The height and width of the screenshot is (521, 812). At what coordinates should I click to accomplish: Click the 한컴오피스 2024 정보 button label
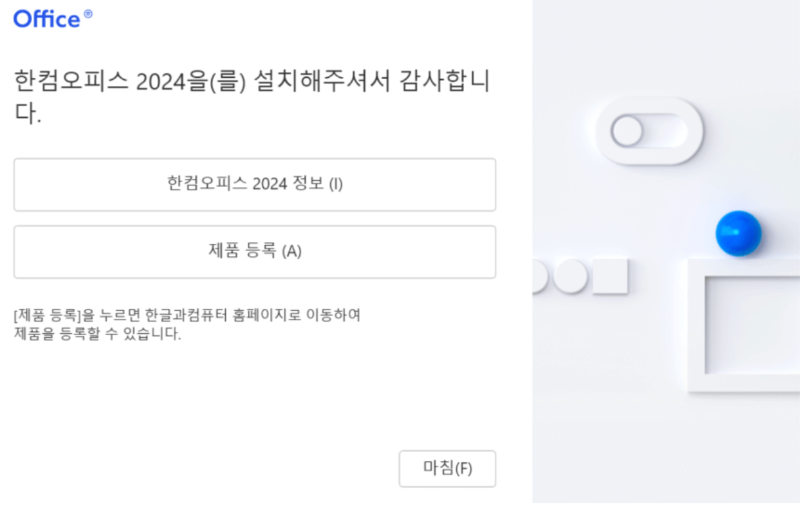click(x=254, y=185)
